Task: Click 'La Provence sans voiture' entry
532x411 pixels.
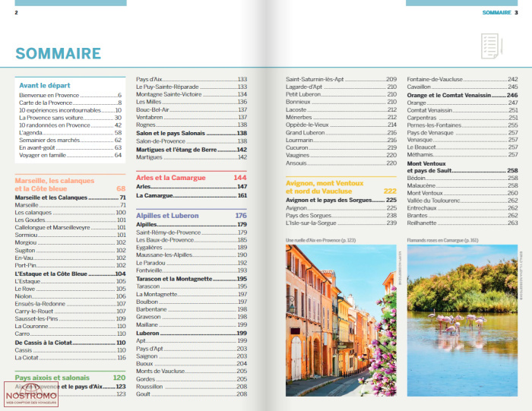Action: (70, 118)
